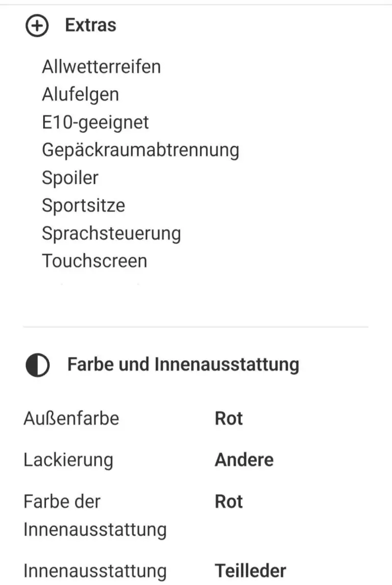
Task: Click the Sportsitze list item
Action: (x=84, y=205)
